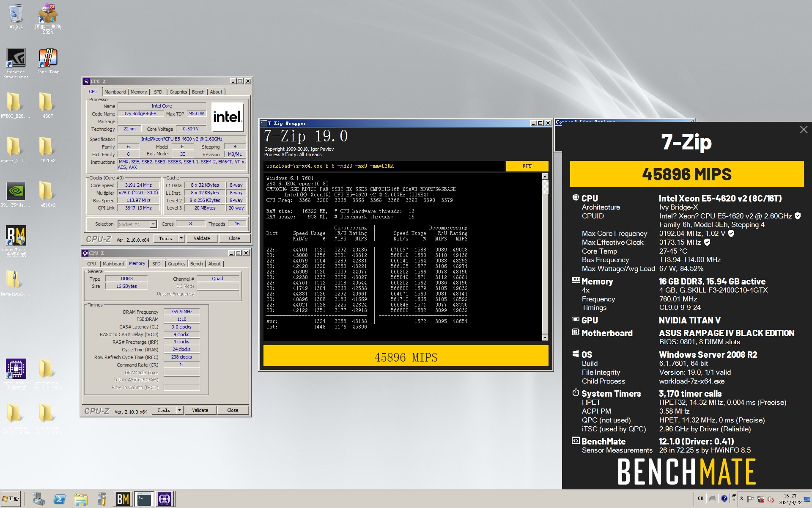Image resolution: width=812 pixels, height=508 pixels.
Task: Open the network status tray icon
Action: point(760,499)
